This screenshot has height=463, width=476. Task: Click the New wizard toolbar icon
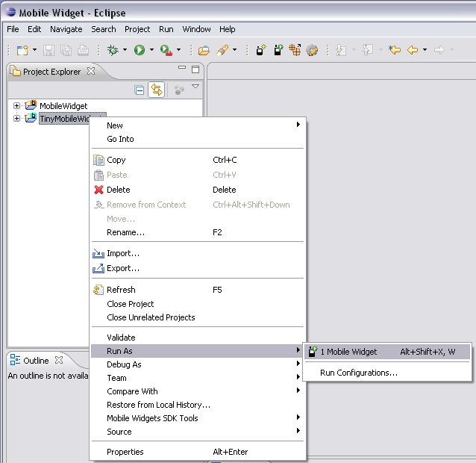point(22,50)
